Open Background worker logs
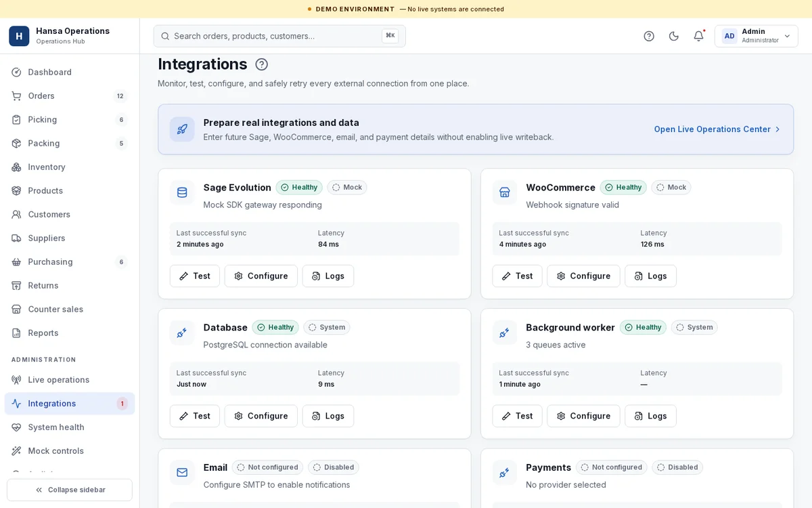This screenshot has width=812, height=508. 650,416
